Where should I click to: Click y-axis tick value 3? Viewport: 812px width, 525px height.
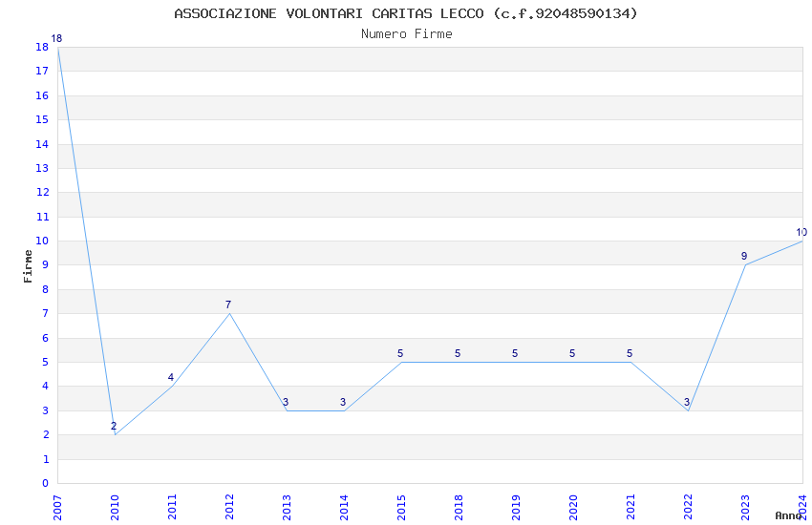[46, 410]
